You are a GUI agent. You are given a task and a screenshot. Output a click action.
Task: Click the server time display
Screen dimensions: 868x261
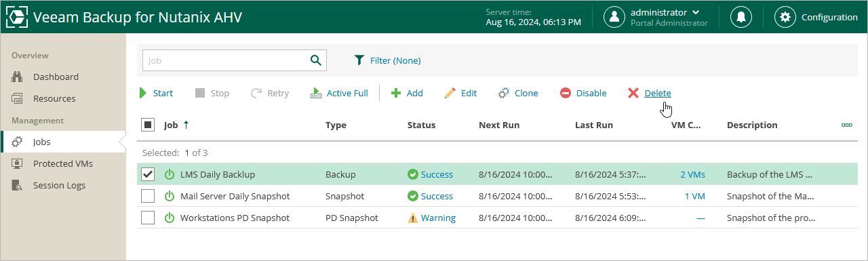point(533,17)
